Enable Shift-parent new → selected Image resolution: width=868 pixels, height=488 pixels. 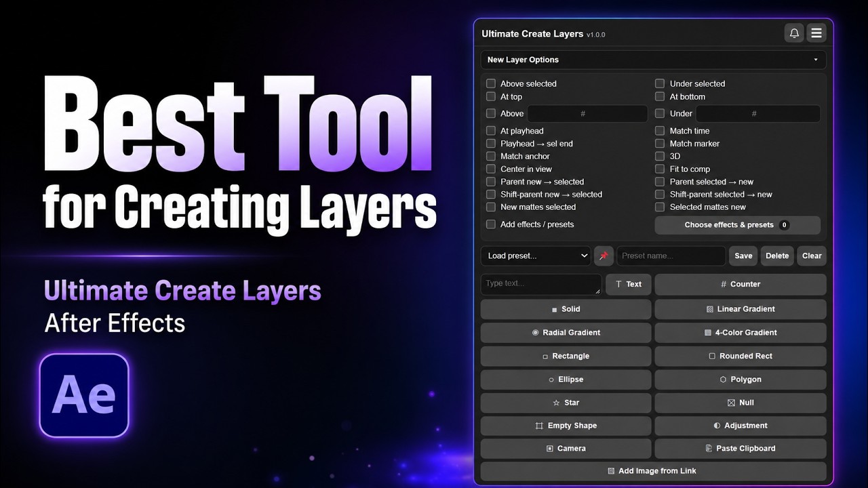point(491,195)
